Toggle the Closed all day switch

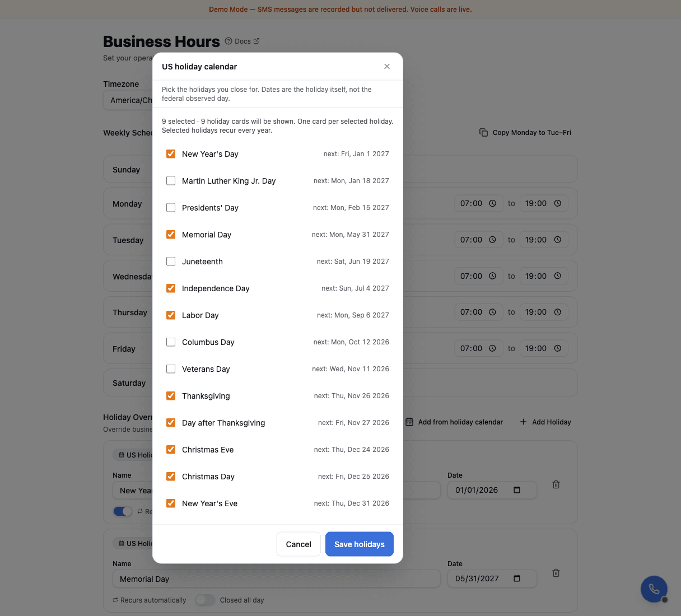click(x=205, y=600)
